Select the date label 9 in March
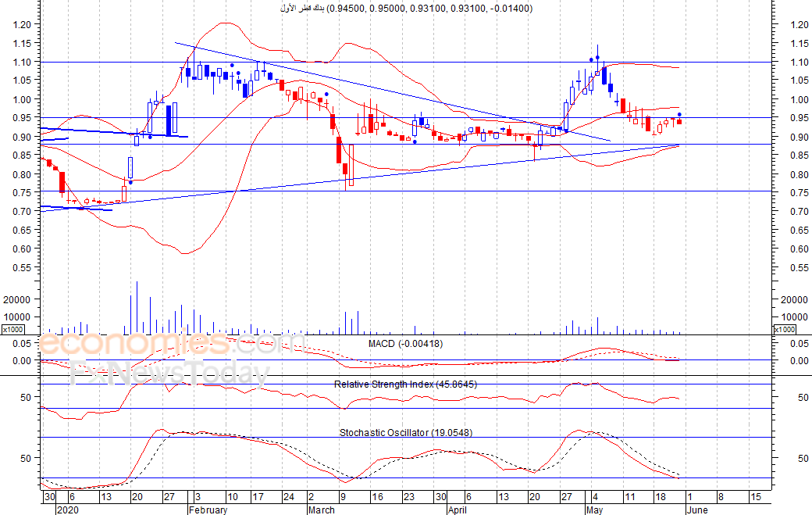The image size is (812, 515). (343, 497)
